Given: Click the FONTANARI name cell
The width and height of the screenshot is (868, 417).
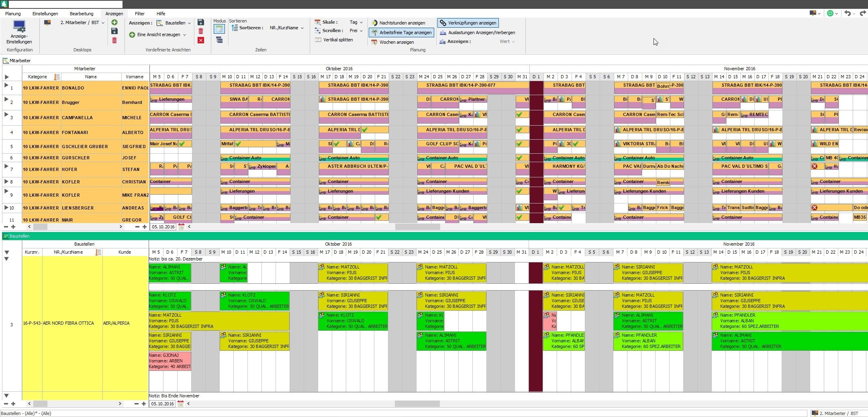Looking at the screenshot, I should click(x=91, y=132).
